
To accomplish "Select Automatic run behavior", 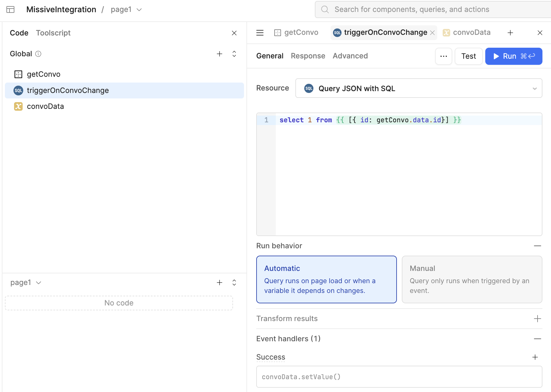I will (326, 279).
